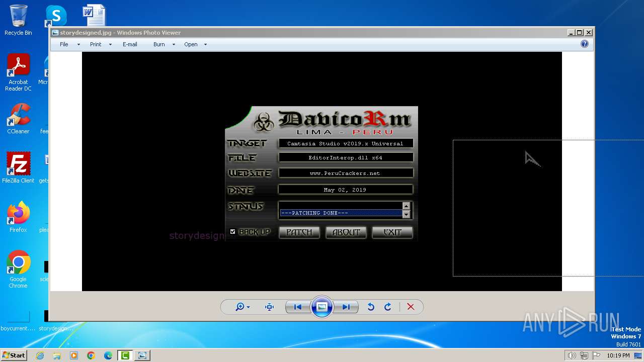Open Chrome from the taskbar
The width and height of the screenshot is (644, 362).
pyautogui.click(x=91, y=355)
